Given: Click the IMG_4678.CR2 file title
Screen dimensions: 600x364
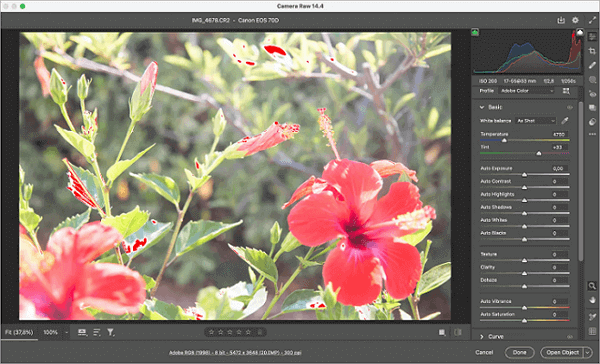Looking at the screenshot, I should tap(211, 20).
